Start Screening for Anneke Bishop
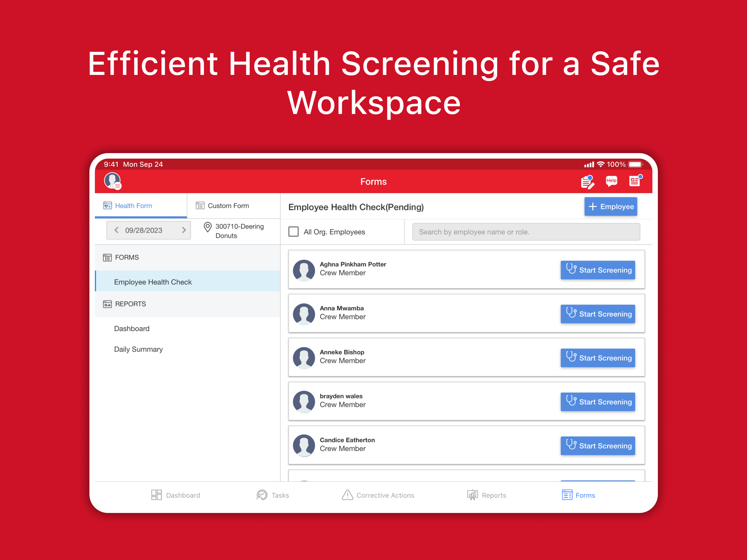The image size is (747, 560). [x=598, y=358]
